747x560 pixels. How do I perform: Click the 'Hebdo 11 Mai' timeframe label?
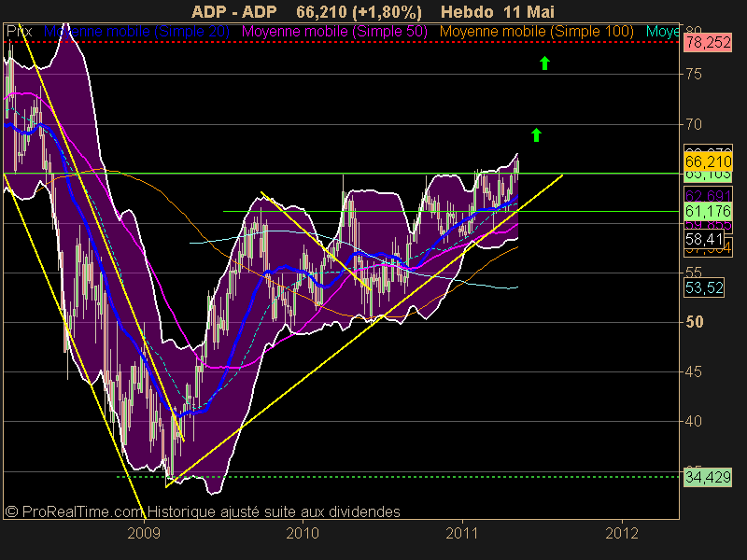coord(498,11)
